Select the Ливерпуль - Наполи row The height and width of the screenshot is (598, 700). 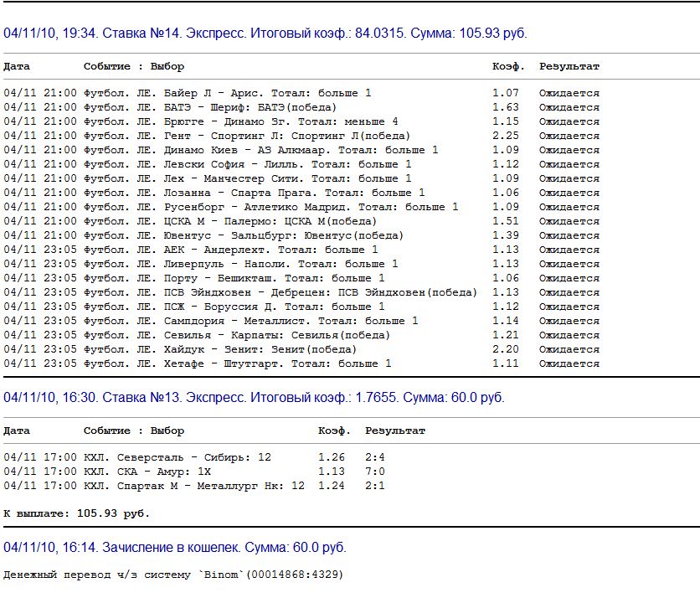(x=301, y=264)
